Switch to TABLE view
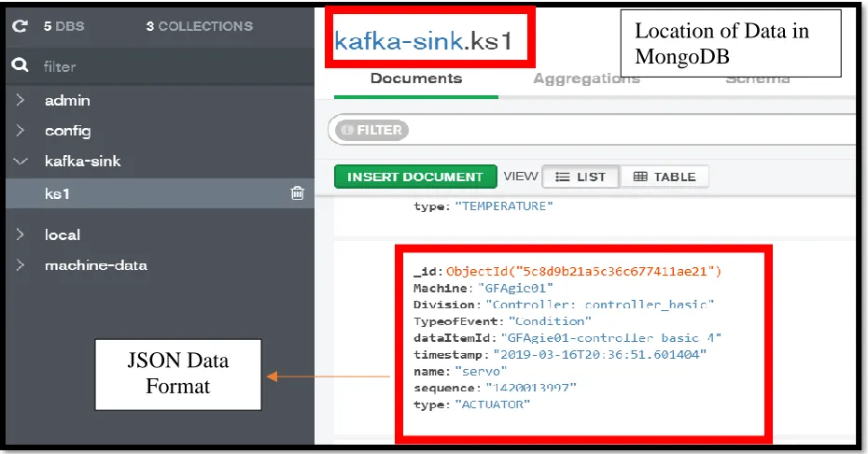868x454 pixels. pos(665,177)
